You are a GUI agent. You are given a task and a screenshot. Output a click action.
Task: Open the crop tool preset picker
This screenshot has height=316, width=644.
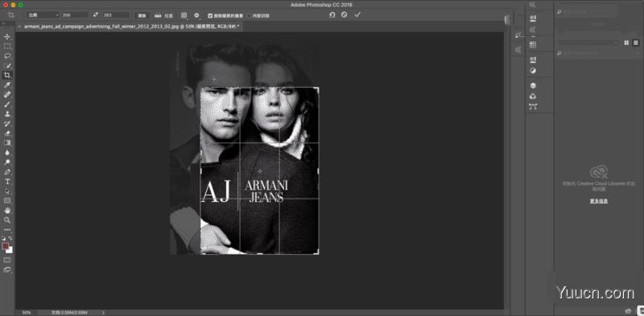point(11,14)
